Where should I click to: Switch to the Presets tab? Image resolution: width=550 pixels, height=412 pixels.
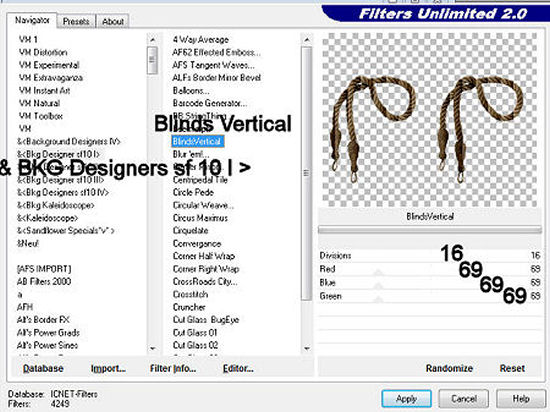click(76, 21)
